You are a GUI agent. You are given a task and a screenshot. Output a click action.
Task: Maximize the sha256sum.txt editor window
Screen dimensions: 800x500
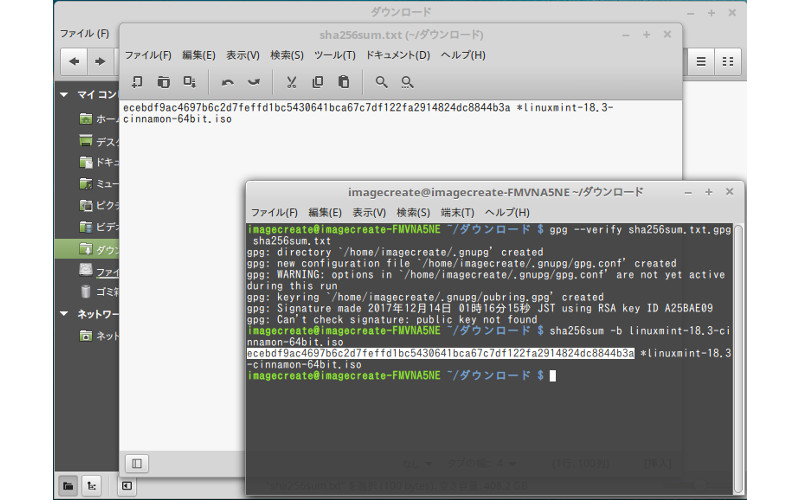pyautogui.click(x=646, y=34)
